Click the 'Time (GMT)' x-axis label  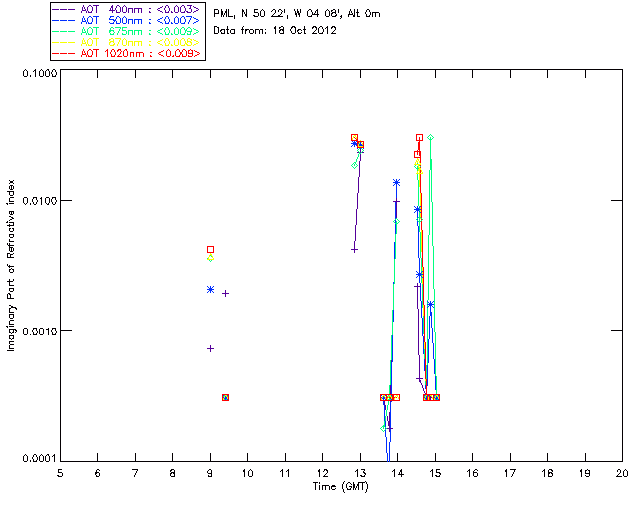click(340, 487)
